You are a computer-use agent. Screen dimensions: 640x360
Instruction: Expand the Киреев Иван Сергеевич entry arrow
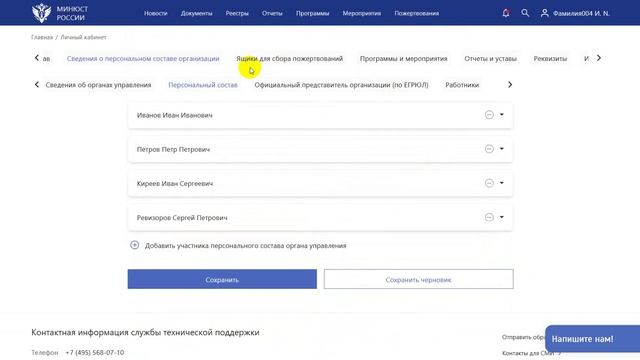point(502,183)
